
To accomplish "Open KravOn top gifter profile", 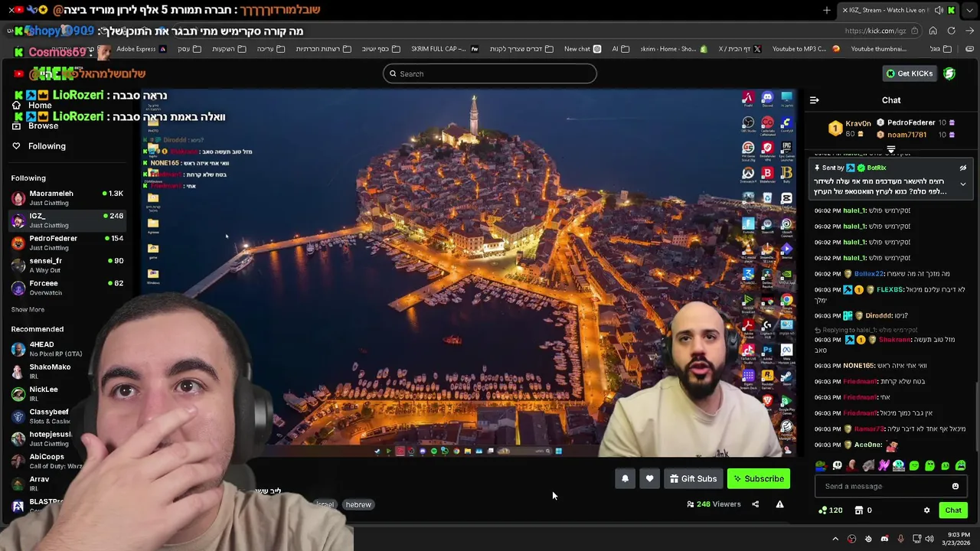I will (x=857, y=123).
